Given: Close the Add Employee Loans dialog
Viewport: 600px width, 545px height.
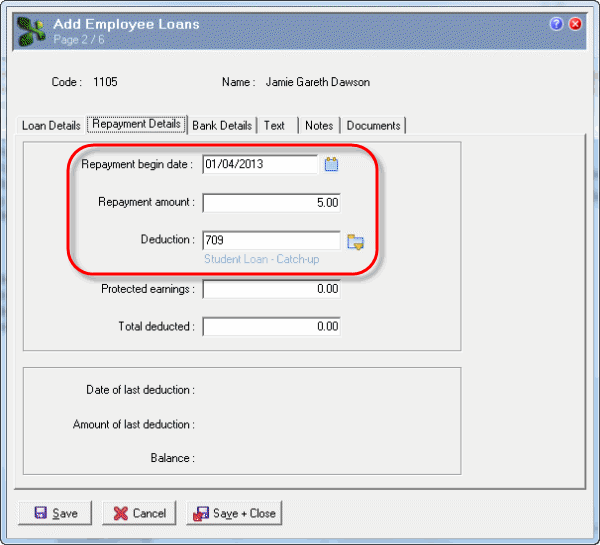Looking at the screenshot, I should coord(575,24).
